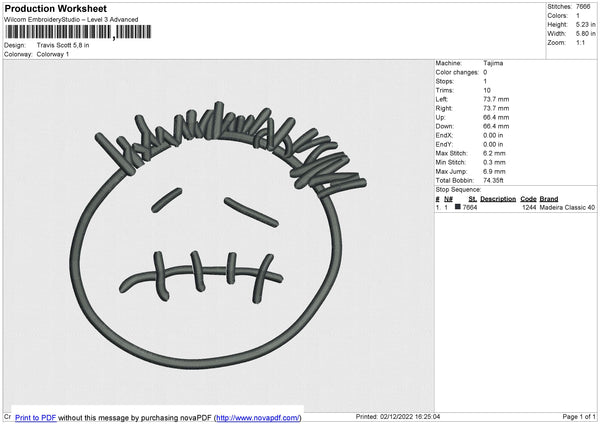Select the Width value 5.80 in
This screenshot has height=424, width=600.
point(585,34)
